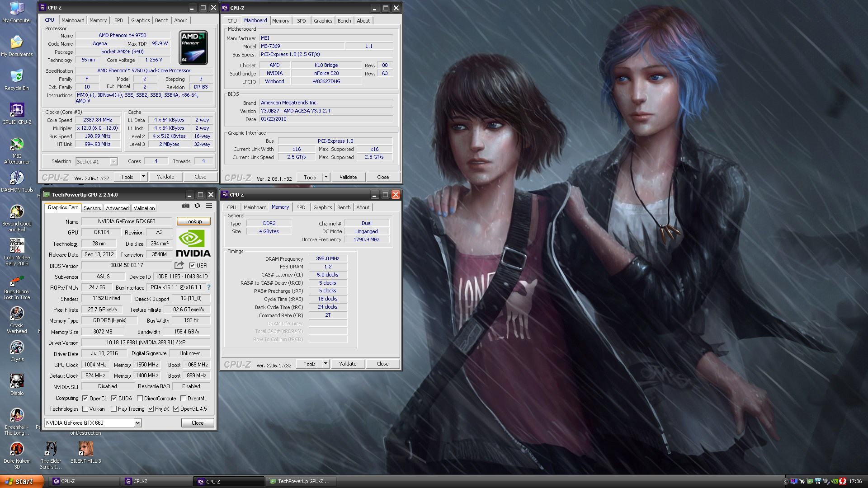
Task: Click GPU-Z refresh icon
Action: (x=197, y=206)
